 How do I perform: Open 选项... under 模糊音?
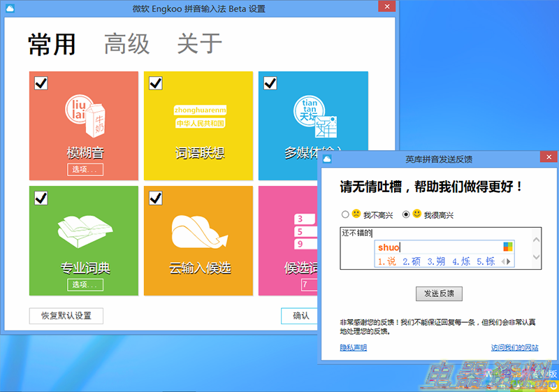click(x=85, y=169)
